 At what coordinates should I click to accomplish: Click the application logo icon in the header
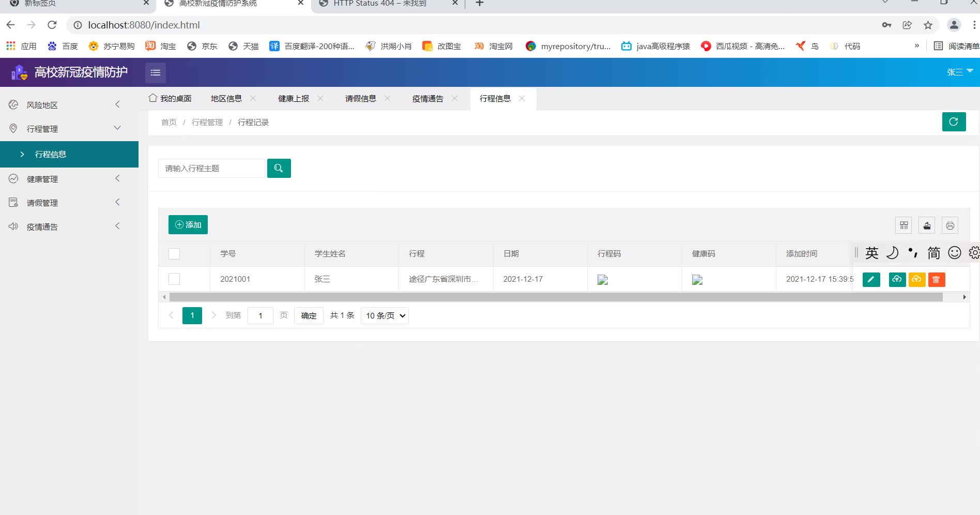point(20,72)
